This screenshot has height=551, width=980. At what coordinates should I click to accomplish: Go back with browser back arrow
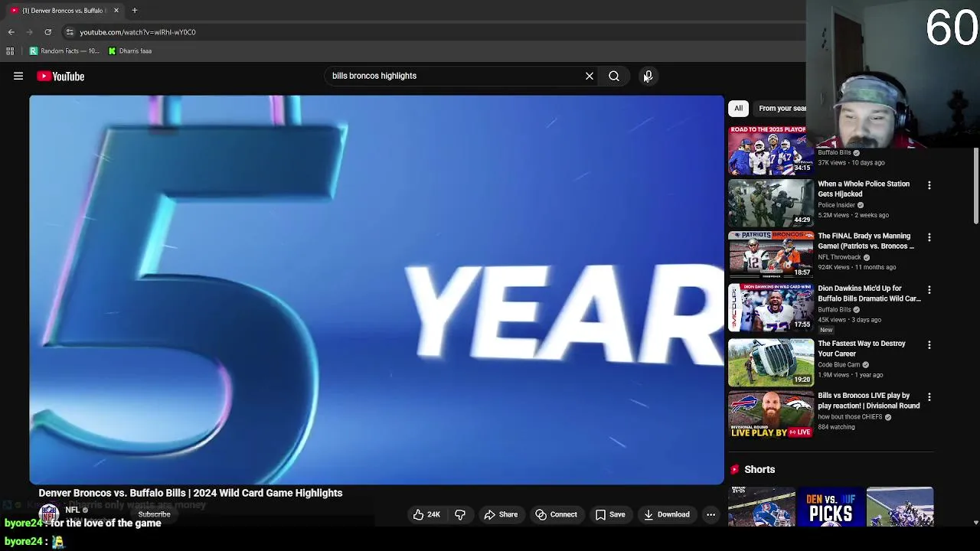(x=11, y=32)
